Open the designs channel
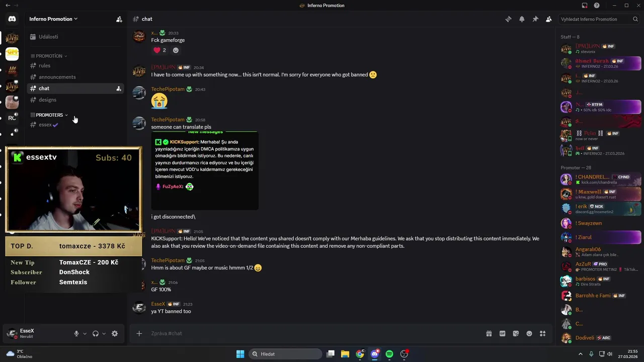Viewport: 644px width, 362px height. tap(75, 100)
